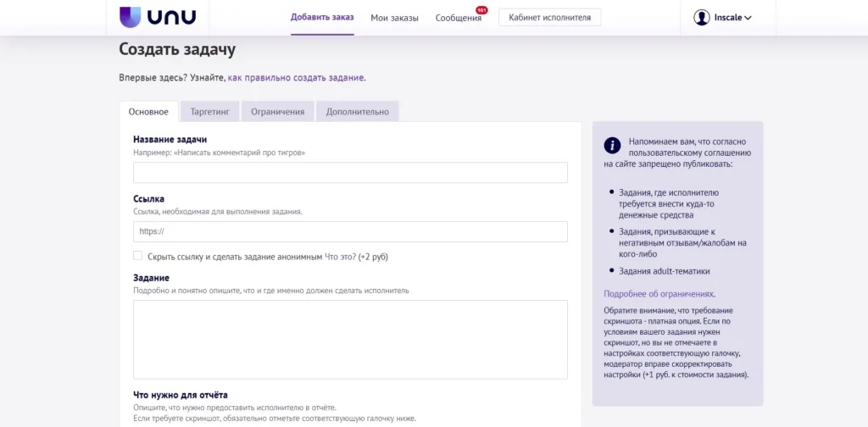The image size is (868, 427).
Task: Click into the Название задачи input field
Action: click(x=350, y=173)
